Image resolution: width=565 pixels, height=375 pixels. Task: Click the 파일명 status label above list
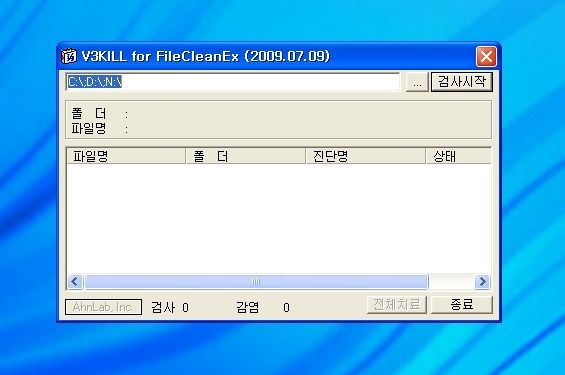[89, 128]
